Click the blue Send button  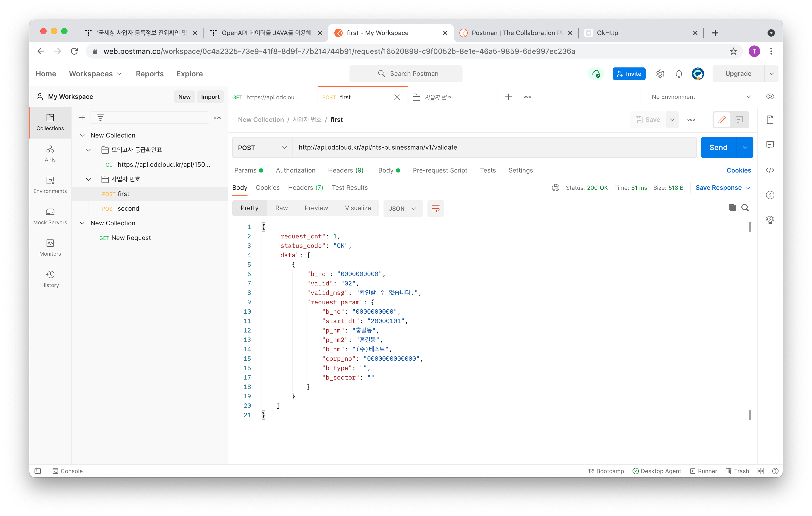(x=718, y=147)
